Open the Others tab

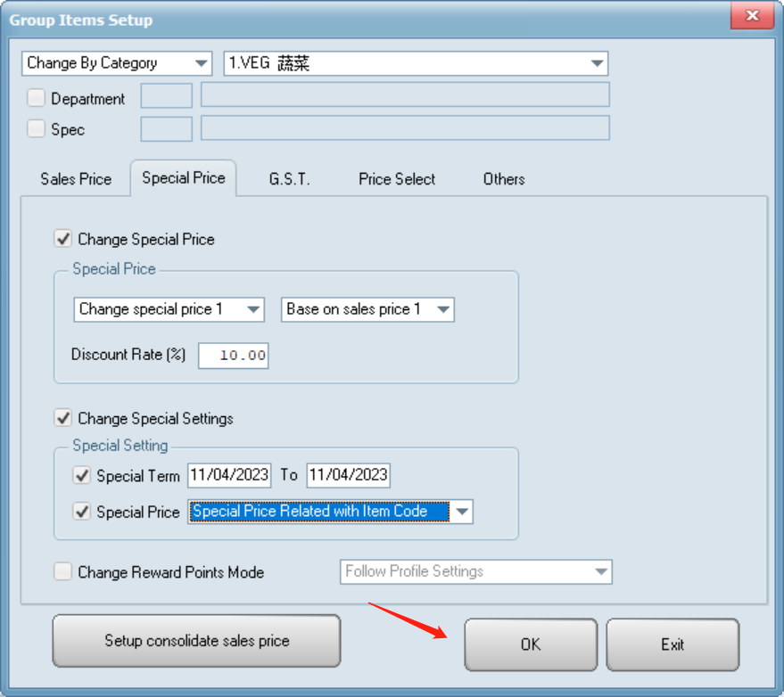coord(504,179)
